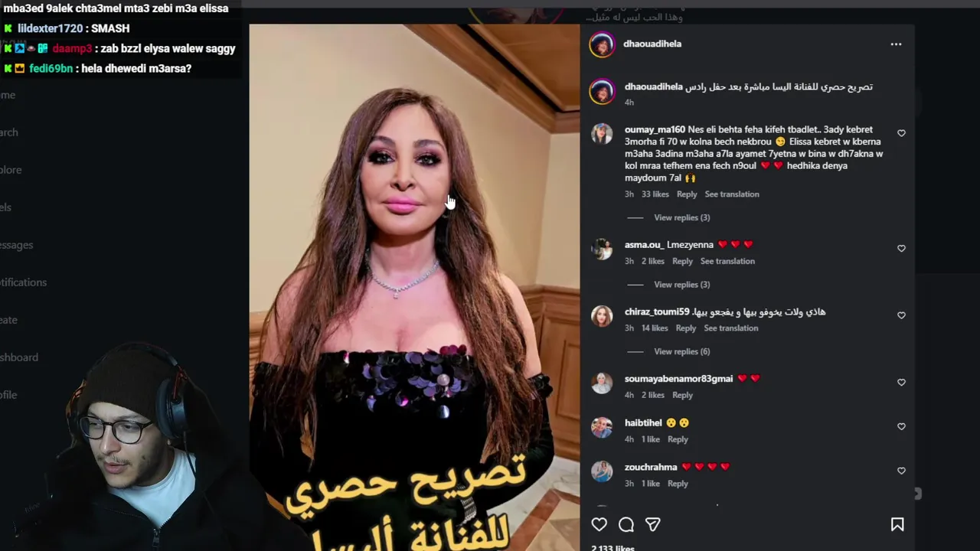Like the chiraz_toumi59 comment

901,315
